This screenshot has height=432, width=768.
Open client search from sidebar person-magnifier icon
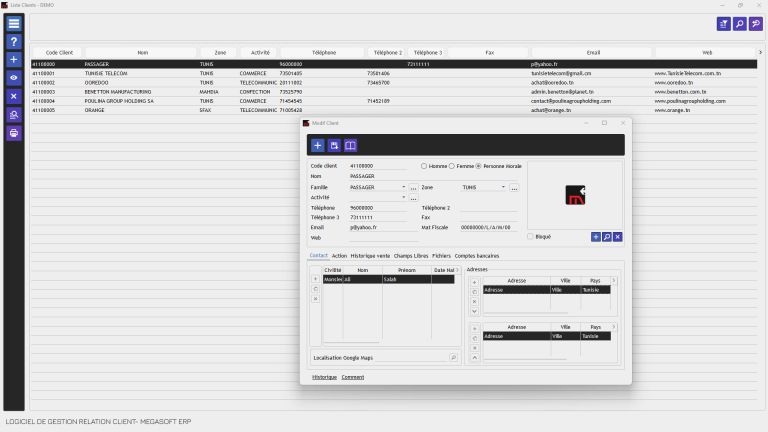(x=14, y=115)
